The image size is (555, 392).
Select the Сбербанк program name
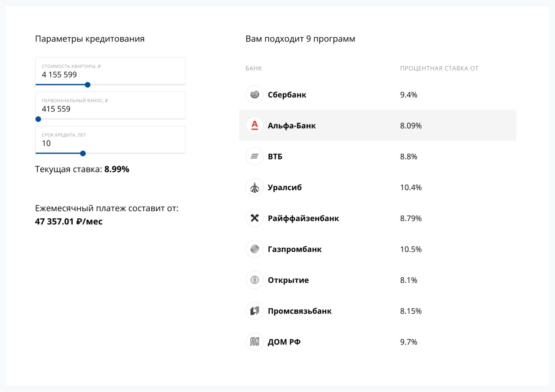coord(287,95)
